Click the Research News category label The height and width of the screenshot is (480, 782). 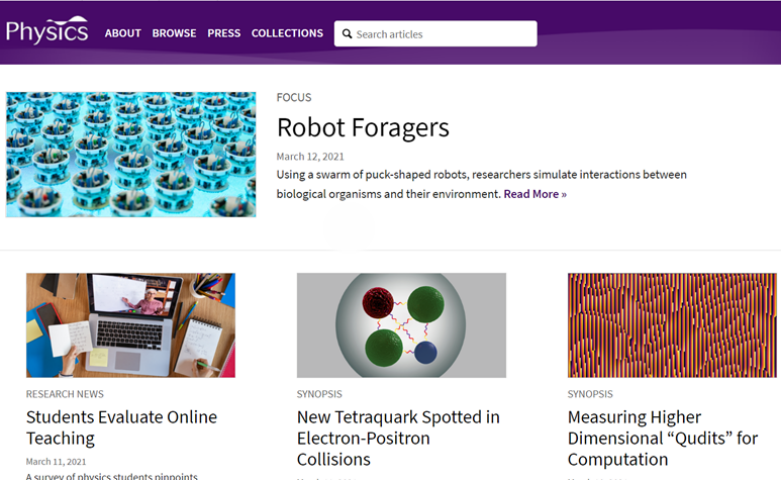point(65,394)
